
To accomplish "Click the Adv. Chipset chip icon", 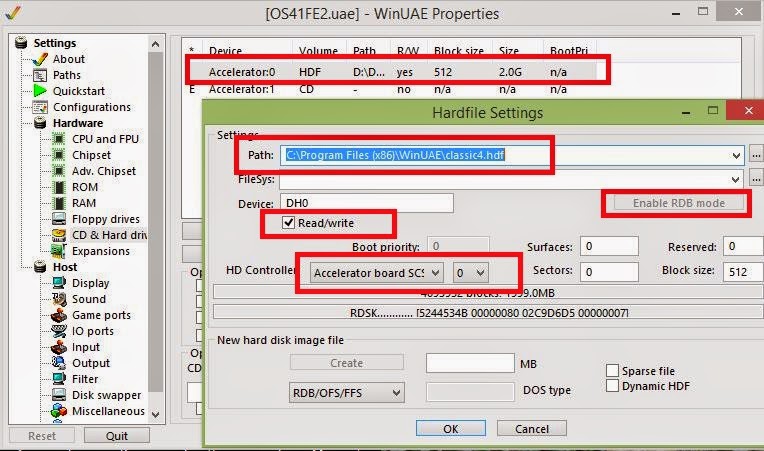I will coord(59,171).
